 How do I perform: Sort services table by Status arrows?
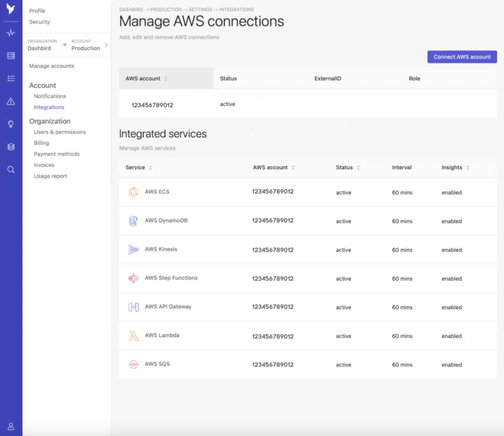coord(358,168)
